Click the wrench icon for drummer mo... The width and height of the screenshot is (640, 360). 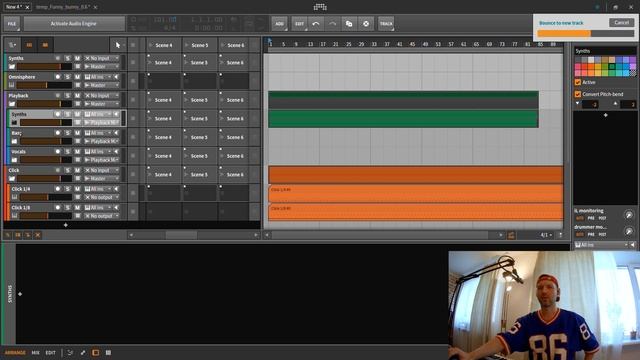pyautogui.click(x=629, y=231)
